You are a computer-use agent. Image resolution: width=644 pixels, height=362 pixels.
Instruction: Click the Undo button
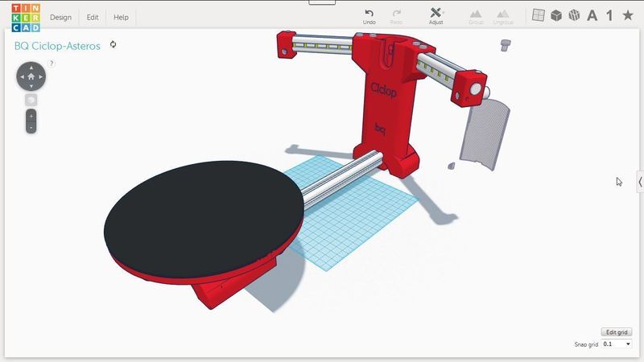point(369,17)
